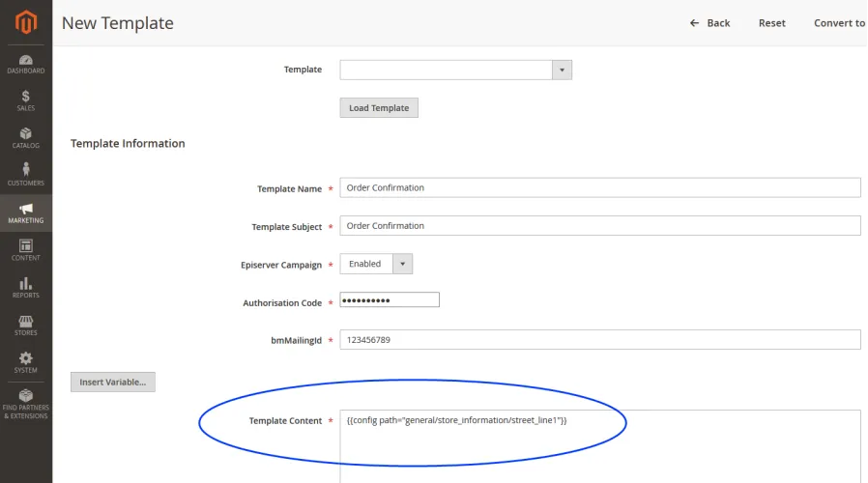The width and height of the screenshot is (868, 483).
Task: Open the Content layout icon
Action: (25, 245)
